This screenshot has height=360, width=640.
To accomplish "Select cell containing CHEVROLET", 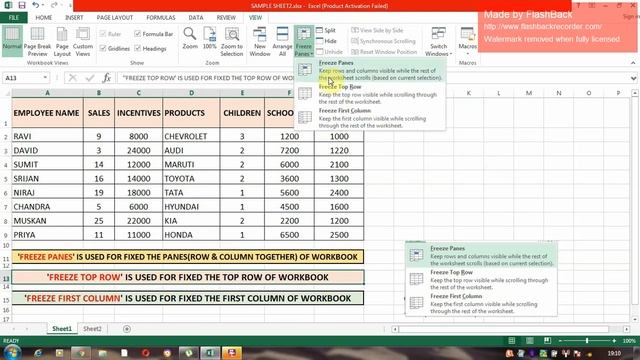I will coord(191,136).
